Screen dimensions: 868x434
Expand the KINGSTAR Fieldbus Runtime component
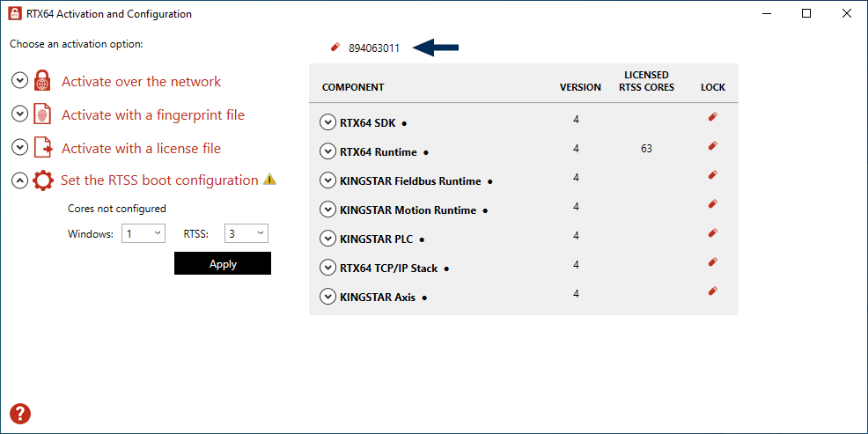pyautogui.click(x=327, y=180)
